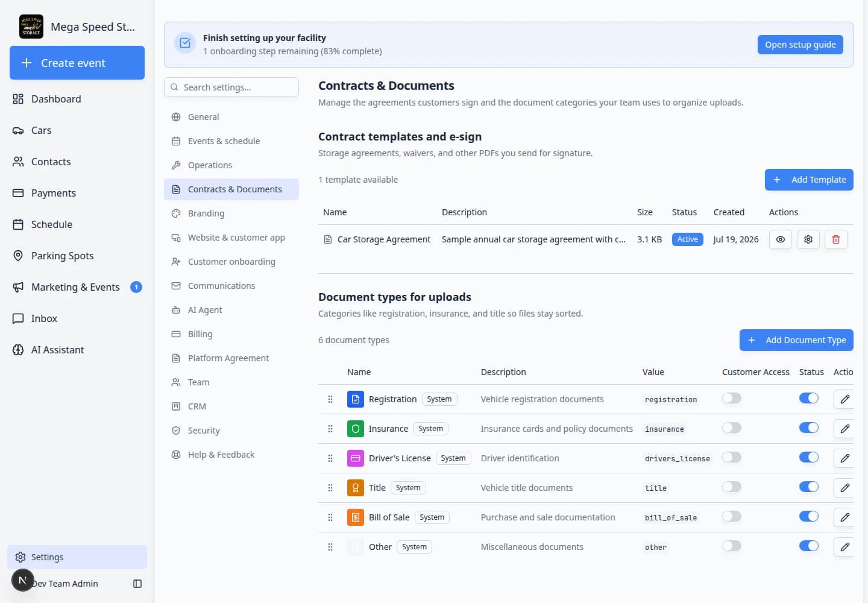Click Open setup guide button
The image size is (868, 603).
tap(800, 45)
